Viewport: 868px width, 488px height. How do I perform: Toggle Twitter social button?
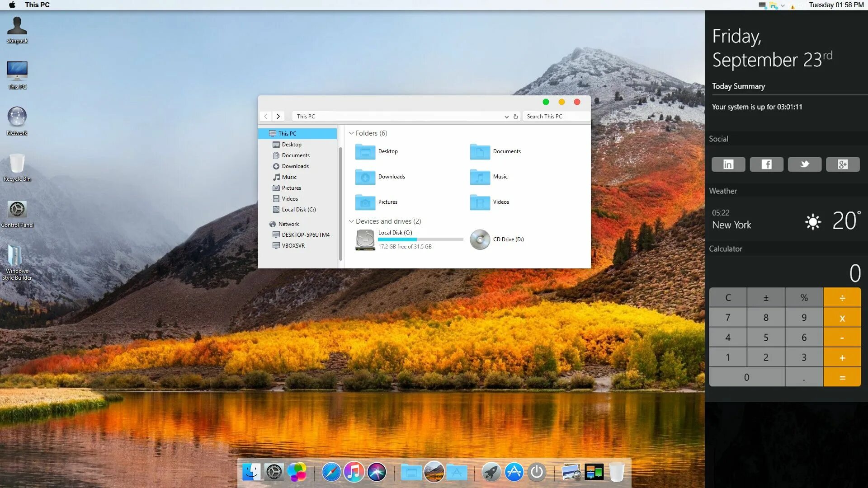tap(804, 164)
